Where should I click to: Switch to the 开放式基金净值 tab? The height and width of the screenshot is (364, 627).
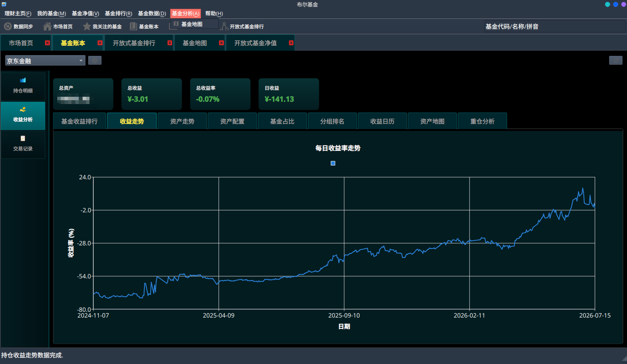(255, 43)
